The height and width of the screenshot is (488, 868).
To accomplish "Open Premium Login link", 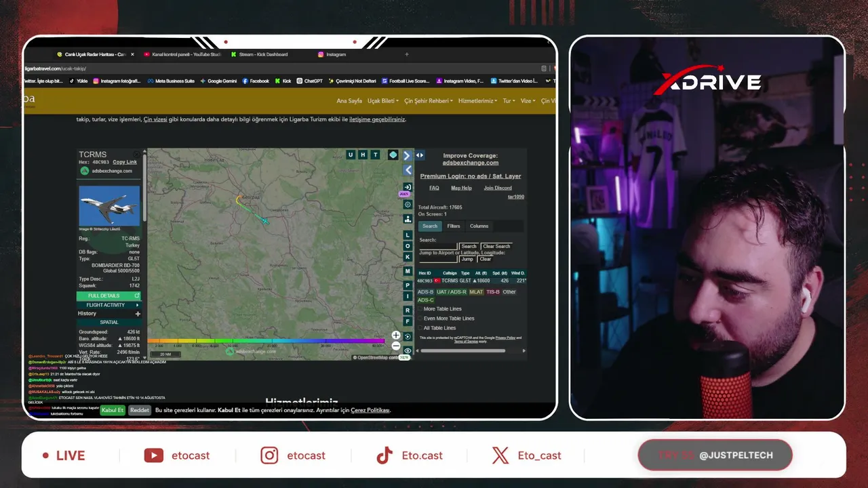I will pos(471,176).
